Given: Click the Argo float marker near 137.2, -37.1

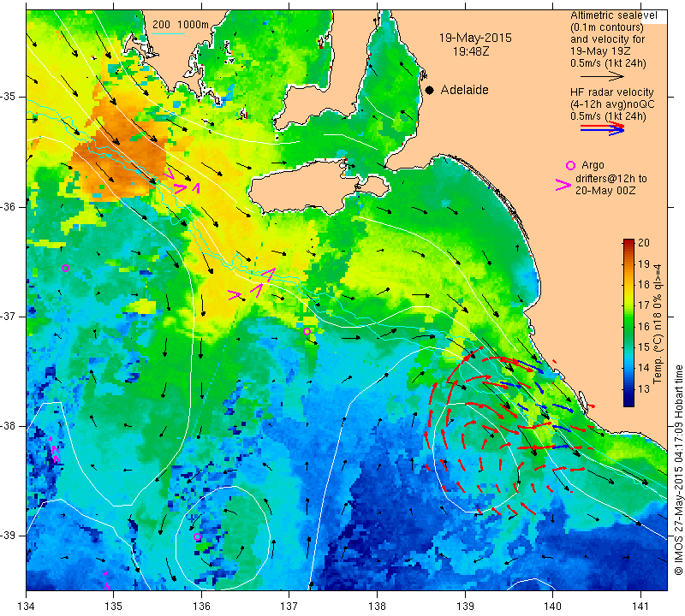Looking at the screenshot, I should [307, 332].
